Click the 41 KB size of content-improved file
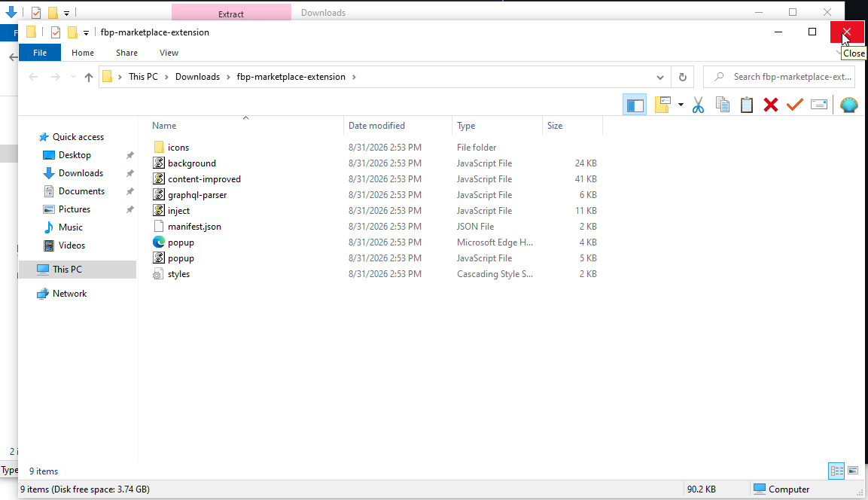Screen dimensions: 868x500 click(x=586, y=179)
